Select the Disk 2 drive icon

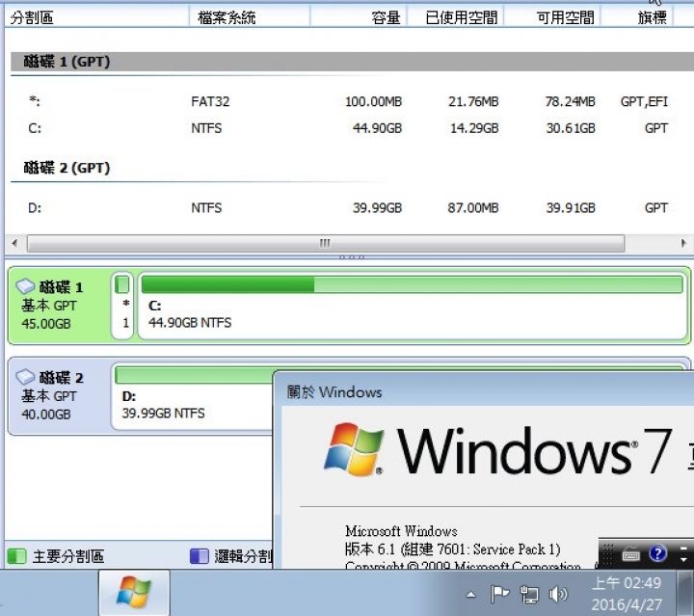tap(25, 377)
